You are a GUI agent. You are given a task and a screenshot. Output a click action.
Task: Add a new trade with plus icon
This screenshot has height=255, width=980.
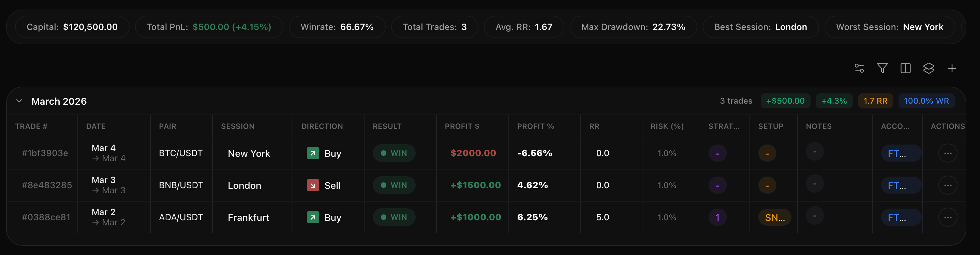coord(952,68)
